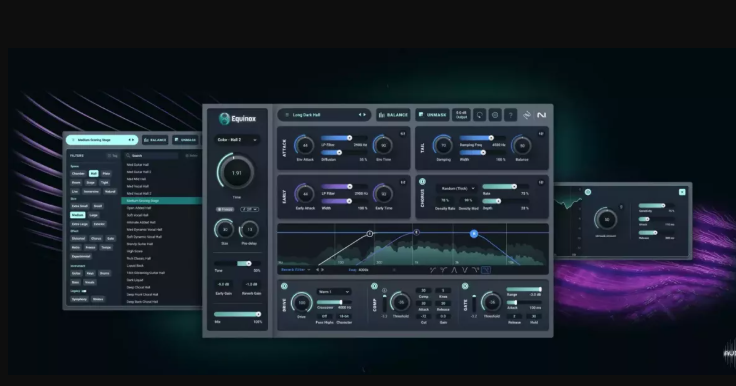Toggle the Legacy switch in Filters panel

[x=84, y=291]
